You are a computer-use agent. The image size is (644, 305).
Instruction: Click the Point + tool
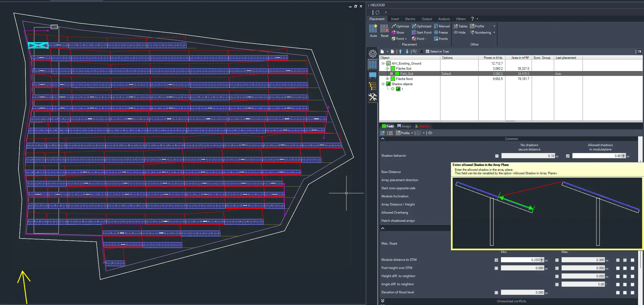(x=399, y=39)
